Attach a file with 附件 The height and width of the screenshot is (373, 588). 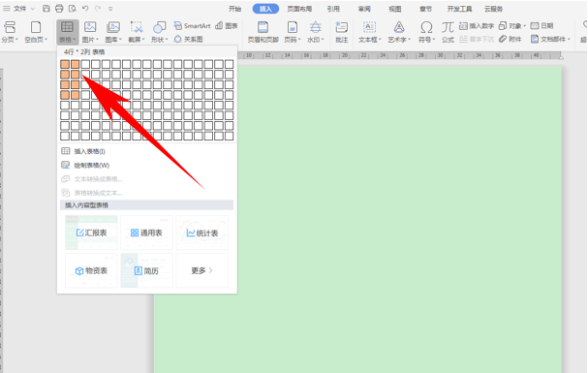(x=511, y=39)
